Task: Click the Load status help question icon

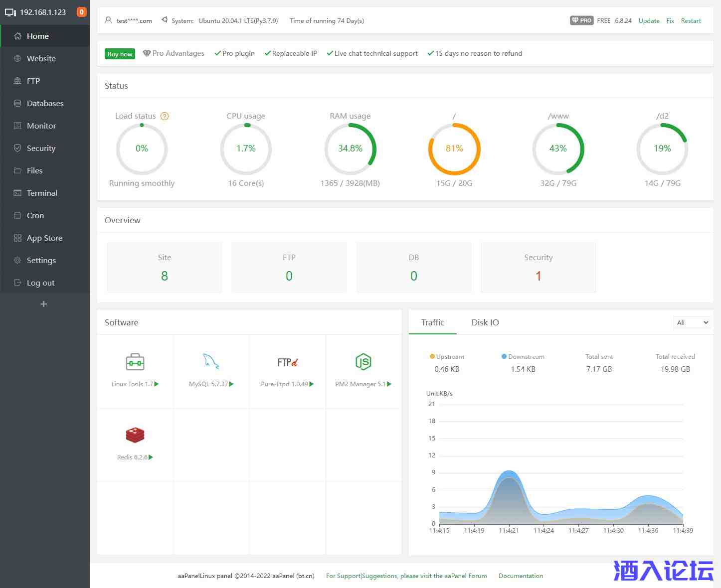Action: point(165,116)
